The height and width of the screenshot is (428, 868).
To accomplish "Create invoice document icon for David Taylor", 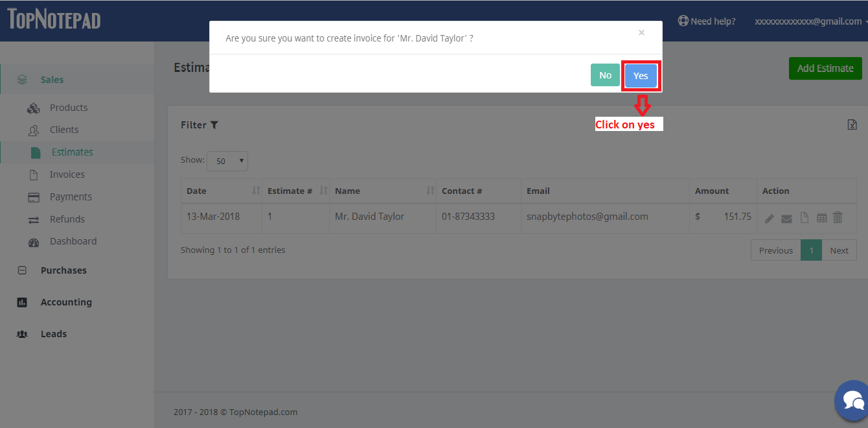I will [805, 218].
